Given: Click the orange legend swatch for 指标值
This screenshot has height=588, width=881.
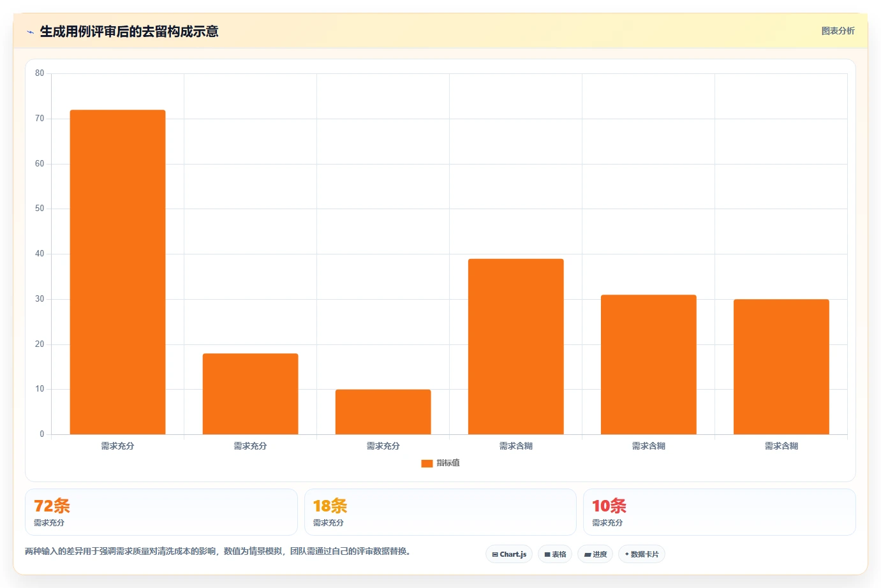Looking at the screenshot, I should (x=427, y=464).
